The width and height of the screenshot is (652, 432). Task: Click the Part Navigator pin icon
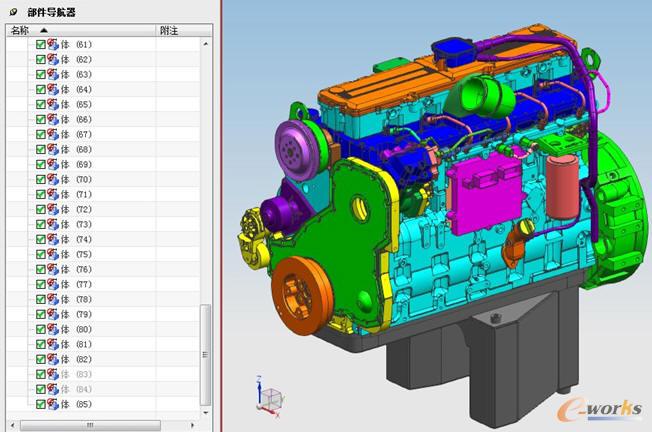pyautogui.click(x=13, y=12)
